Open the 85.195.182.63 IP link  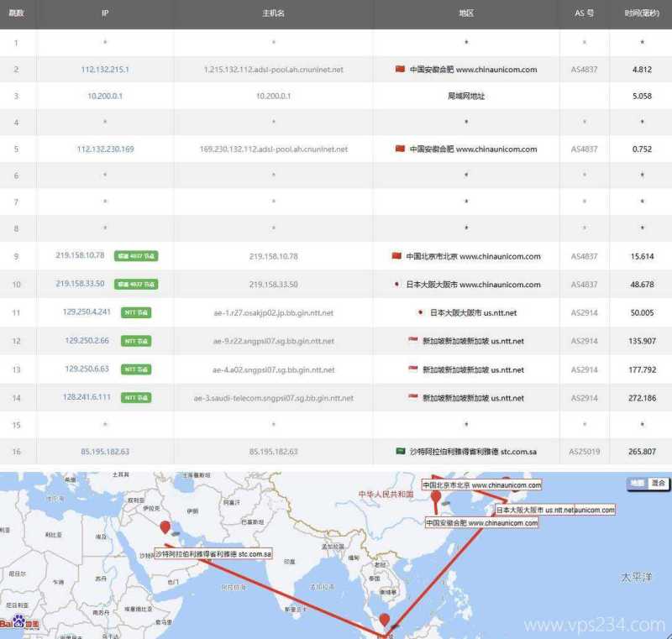pos(104,451)
